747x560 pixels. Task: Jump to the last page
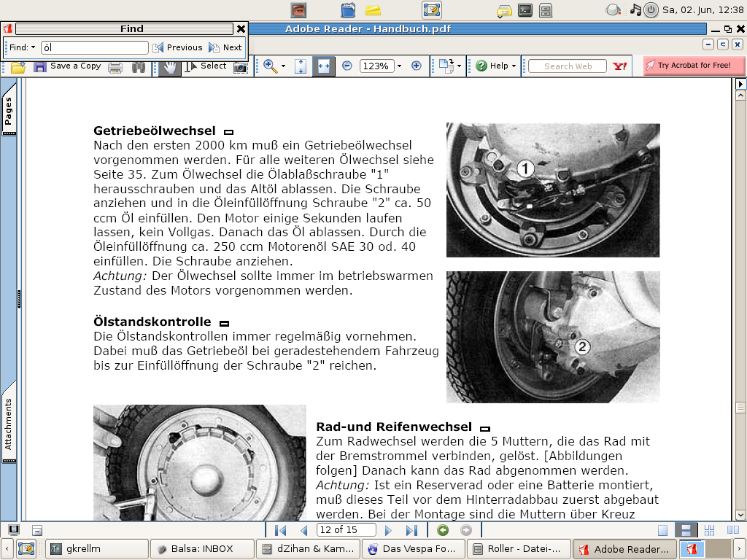[411, 530]
